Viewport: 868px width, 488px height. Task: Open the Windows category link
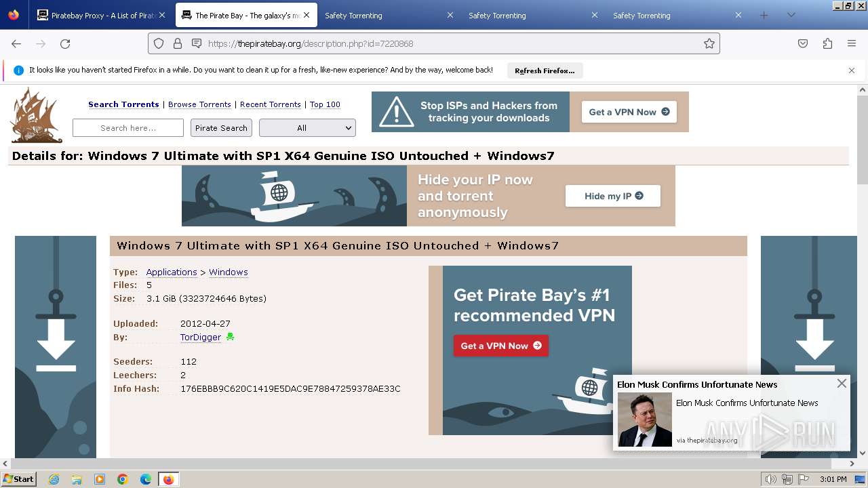click(229, 272)
